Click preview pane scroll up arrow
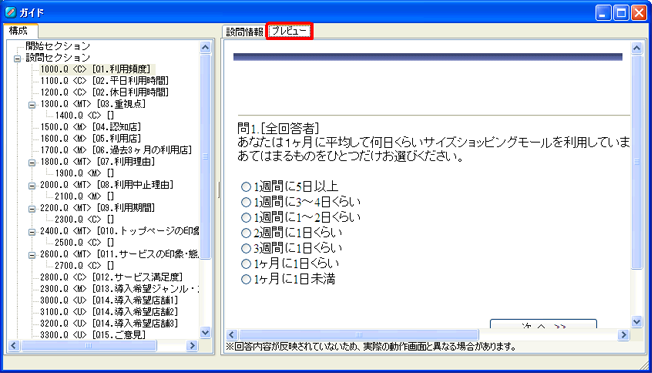This screenshot has width=652, height=373. [637, 48]
